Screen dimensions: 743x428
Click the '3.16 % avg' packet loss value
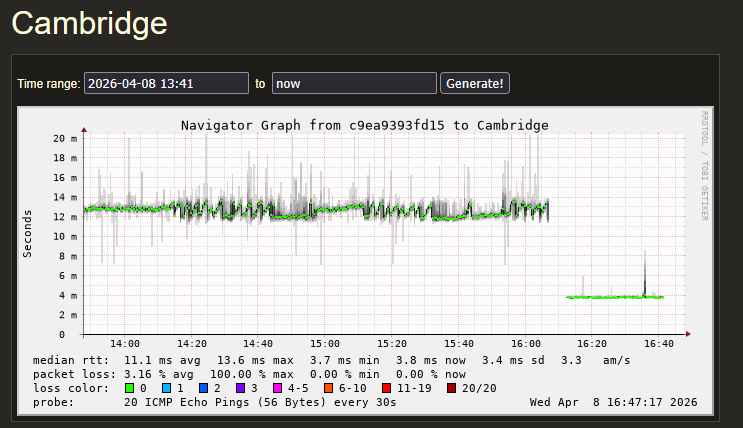[159, 374]
